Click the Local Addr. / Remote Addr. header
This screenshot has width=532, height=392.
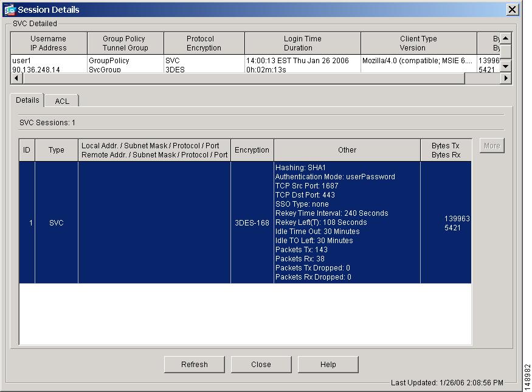tap(154, 150)
